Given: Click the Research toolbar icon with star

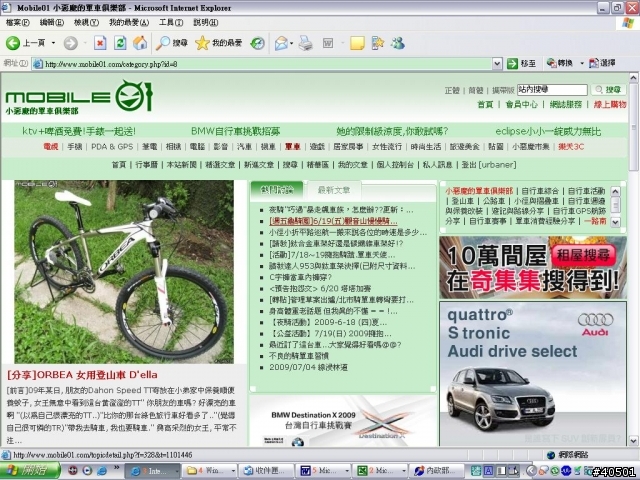Looking at the screenshot, I should point(378,43).
